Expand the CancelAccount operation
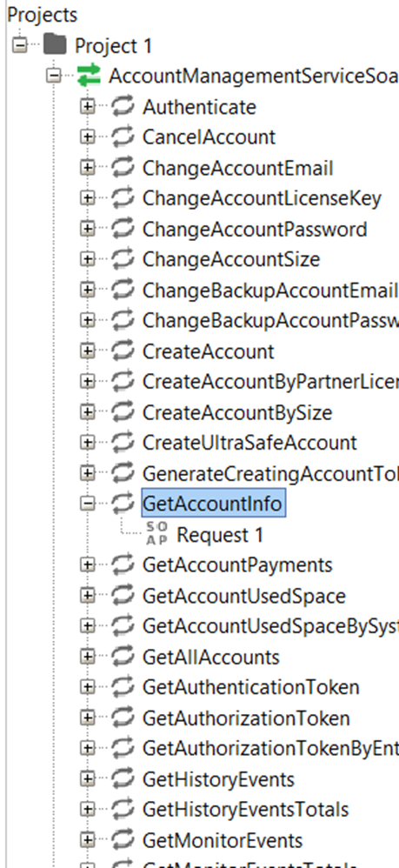 pos(88,137)
